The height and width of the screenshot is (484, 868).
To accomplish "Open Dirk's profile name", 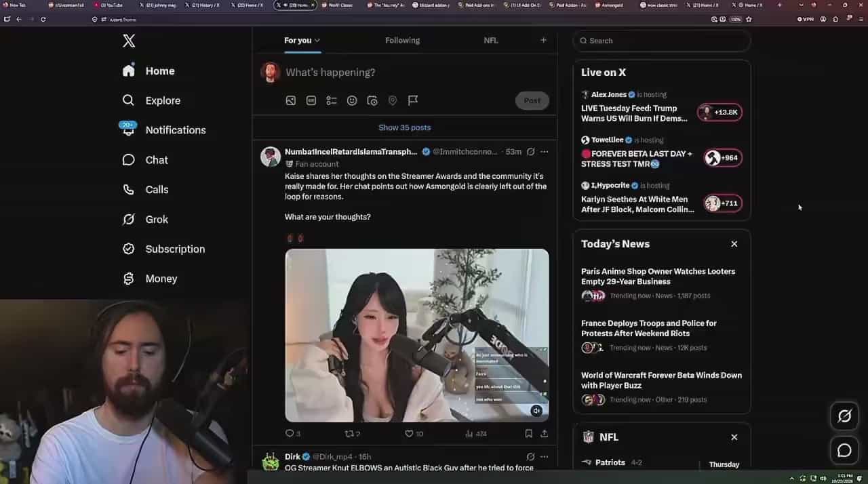I will click(x=292, y=457).
